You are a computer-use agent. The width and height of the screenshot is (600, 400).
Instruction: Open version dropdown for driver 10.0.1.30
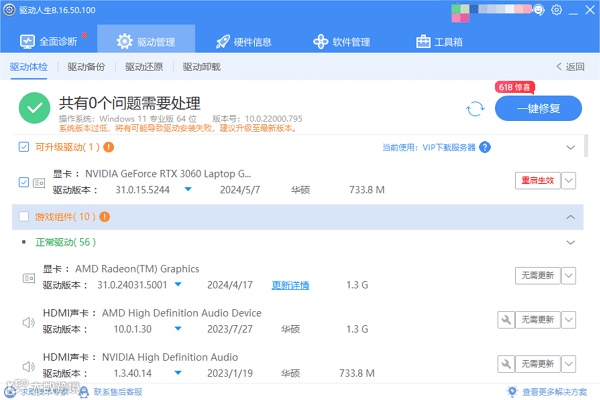coord(178,328)
